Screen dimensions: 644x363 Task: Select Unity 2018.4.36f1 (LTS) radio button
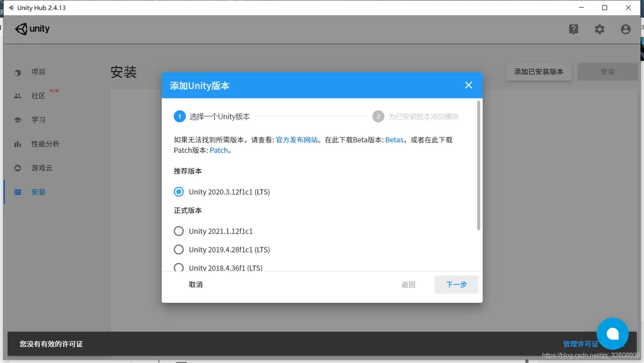178,267
